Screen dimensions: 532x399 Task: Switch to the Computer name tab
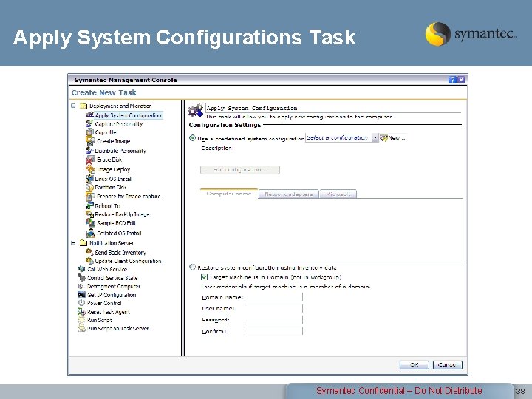pyautogui.click(x=229, y=194)
